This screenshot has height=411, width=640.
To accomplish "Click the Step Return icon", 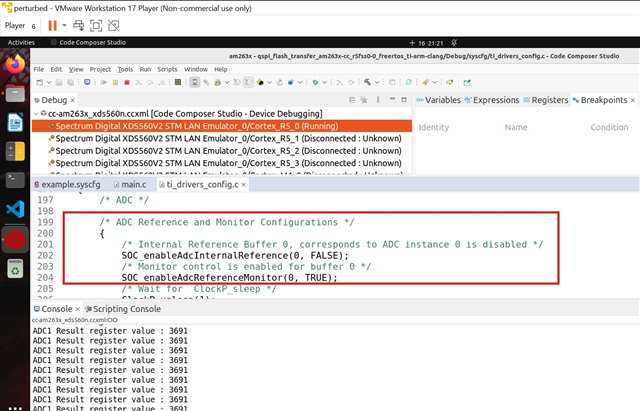I will point(162,82).
